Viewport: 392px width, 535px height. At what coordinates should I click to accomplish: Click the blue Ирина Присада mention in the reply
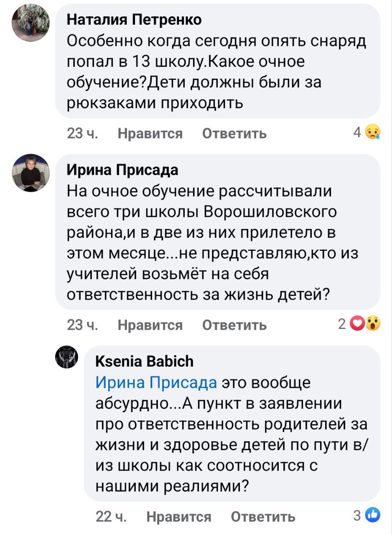tap(156, 382)
